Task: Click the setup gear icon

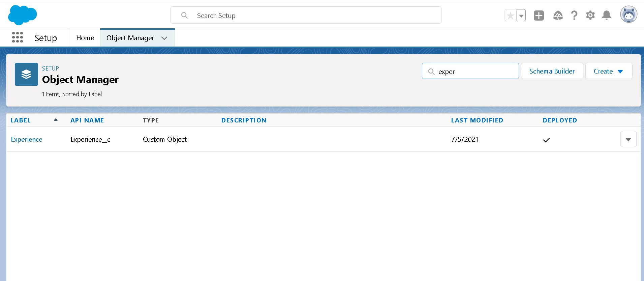Action: (x=590, y=16)
